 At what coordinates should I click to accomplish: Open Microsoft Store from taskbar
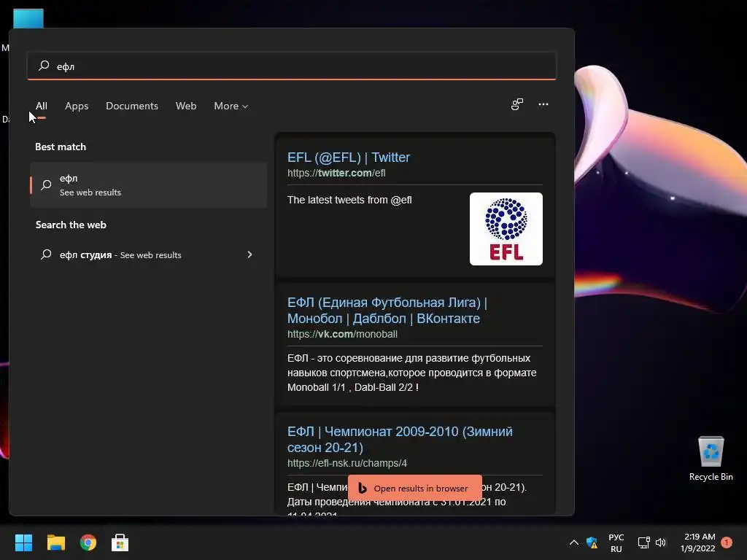(120, 542)
